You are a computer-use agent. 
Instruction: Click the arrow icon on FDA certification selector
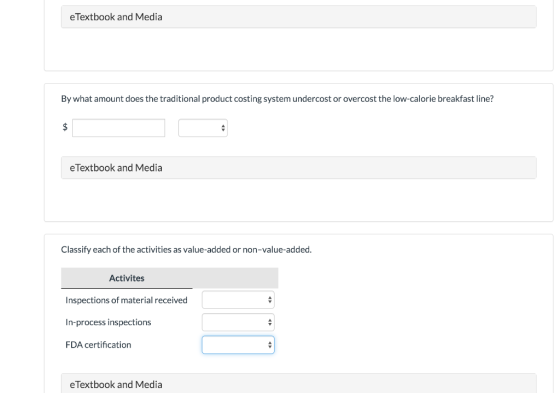tap(270, 345)
